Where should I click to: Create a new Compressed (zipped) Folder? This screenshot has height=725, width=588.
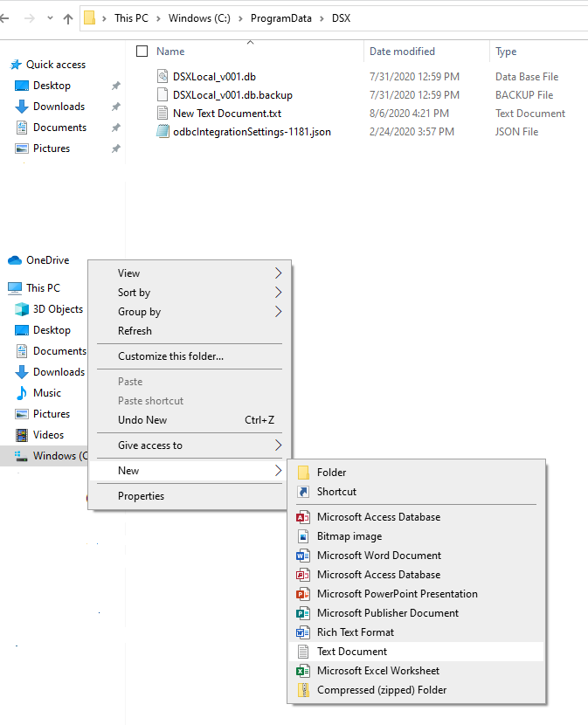(x=417, y=690)
